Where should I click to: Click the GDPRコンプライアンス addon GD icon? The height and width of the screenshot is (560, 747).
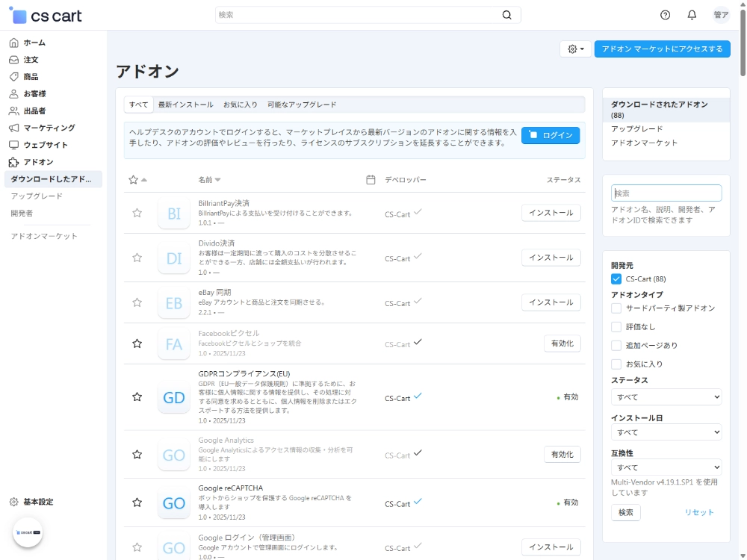tap(173, 397)
